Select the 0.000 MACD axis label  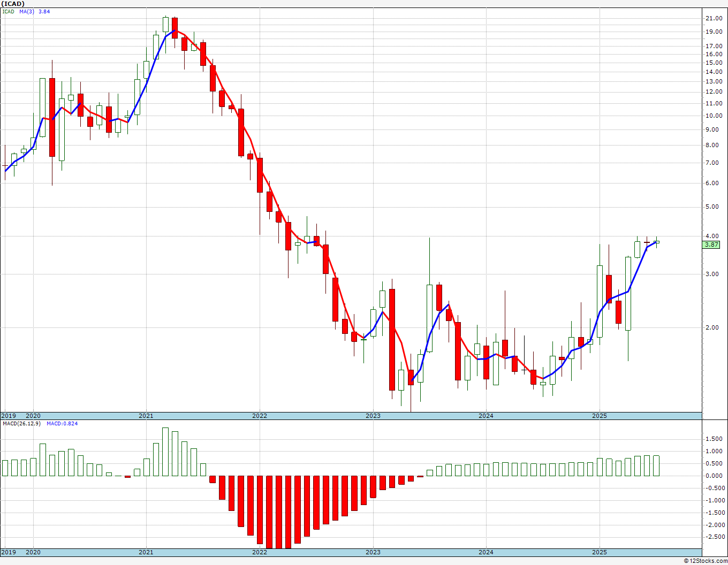(714, 476)
